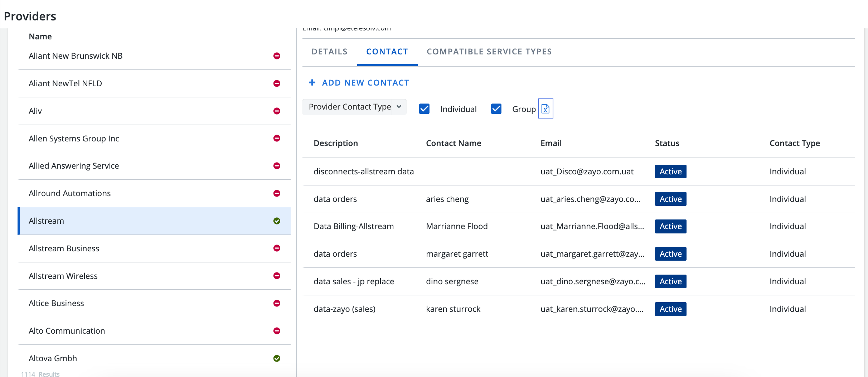Uncheck the Group checkbox
Viewport: 868px width, 377px height.
click(496, 109)
